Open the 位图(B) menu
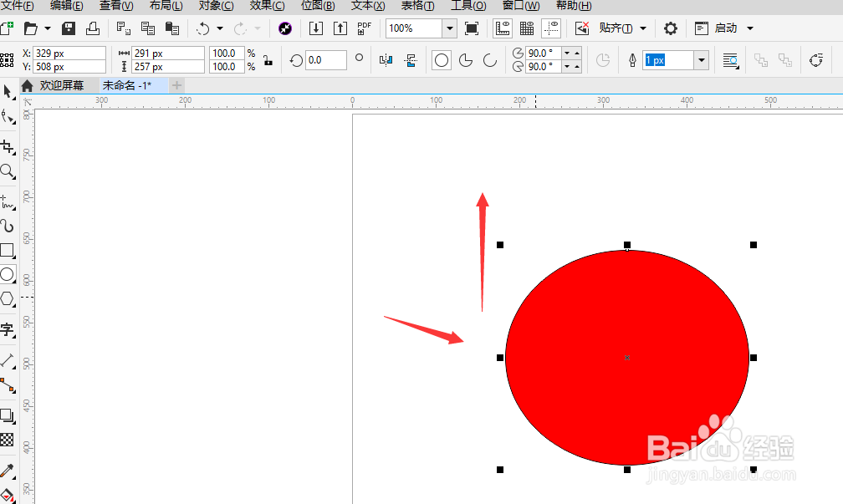Screen dimensions: 843x504 pyautogui.click(x=318, y=6)
